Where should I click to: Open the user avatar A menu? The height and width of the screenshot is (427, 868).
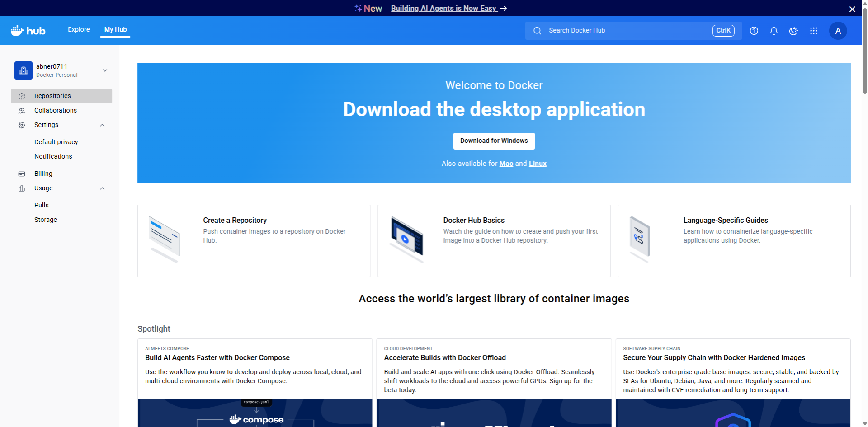838,31
